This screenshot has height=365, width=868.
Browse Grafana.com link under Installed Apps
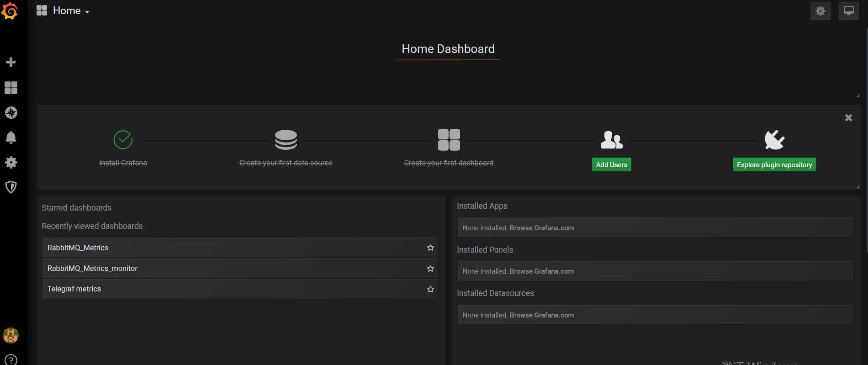pos(541,228)
